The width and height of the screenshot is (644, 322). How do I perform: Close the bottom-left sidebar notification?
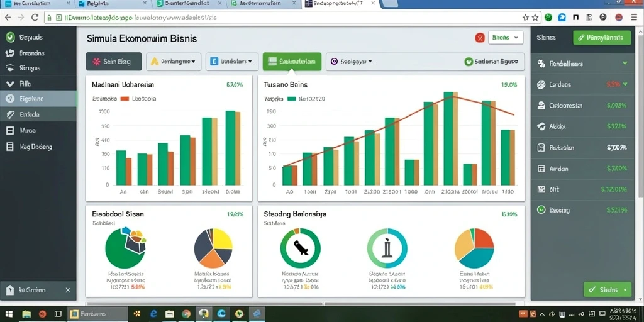(68, 290)
